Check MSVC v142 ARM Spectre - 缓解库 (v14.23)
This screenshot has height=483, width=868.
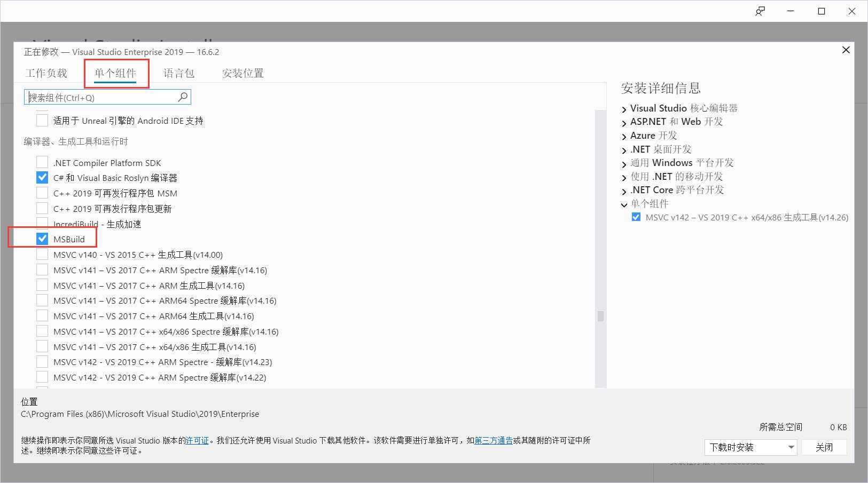[x=42, y=361]
